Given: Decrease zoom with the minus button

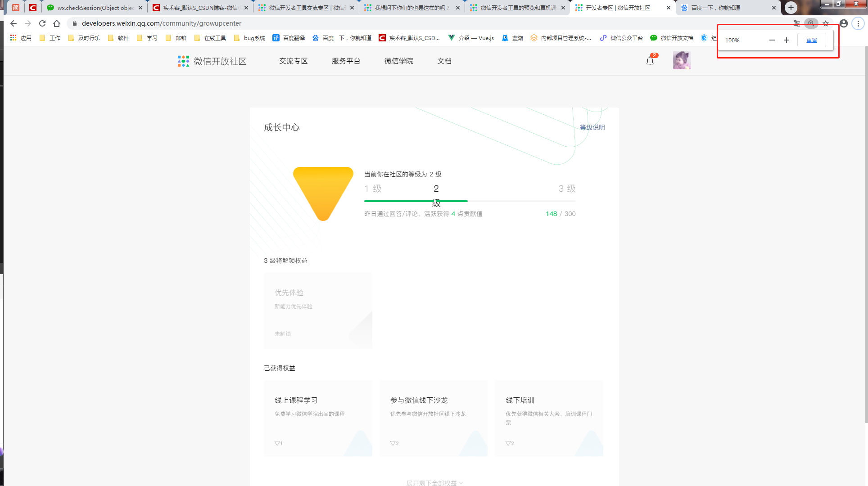Looking at the screenshot, I should click(772, 40).
